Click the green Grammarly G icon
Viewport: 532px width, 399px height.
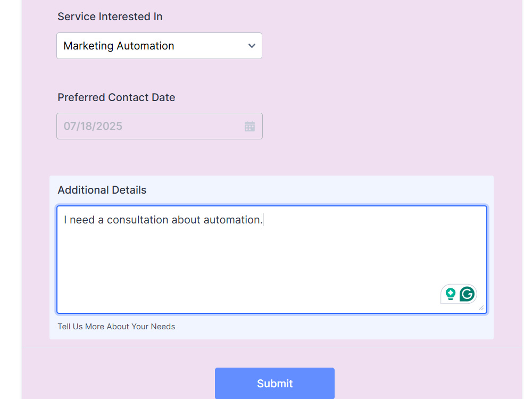click(x=467, y=294)
